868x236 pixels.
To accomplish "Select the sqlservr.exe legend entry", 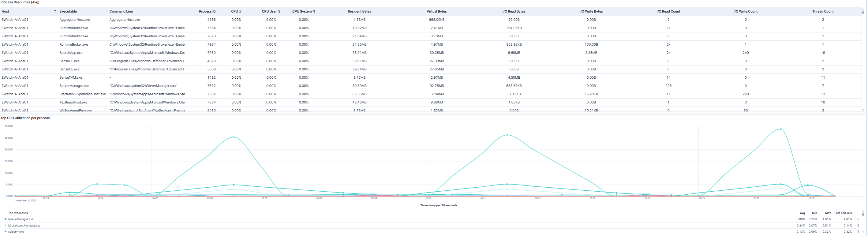I will click(x=16, y=232).
